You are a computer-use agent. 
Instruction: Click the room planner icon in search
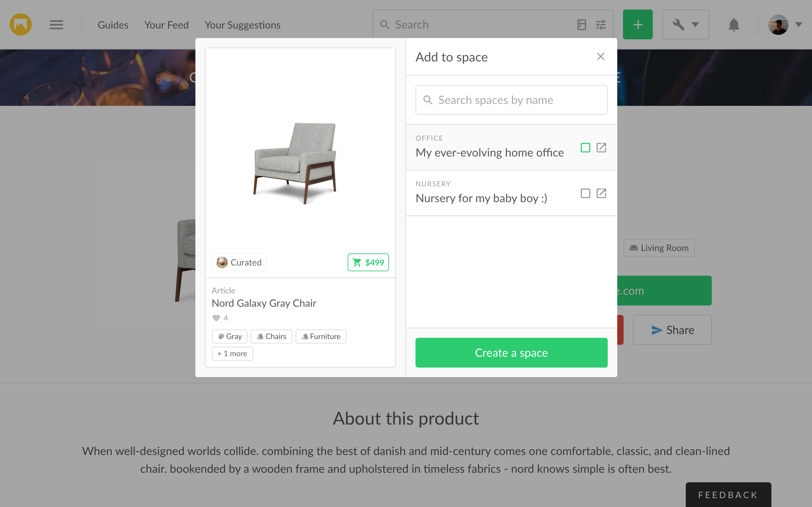point(581,24)
